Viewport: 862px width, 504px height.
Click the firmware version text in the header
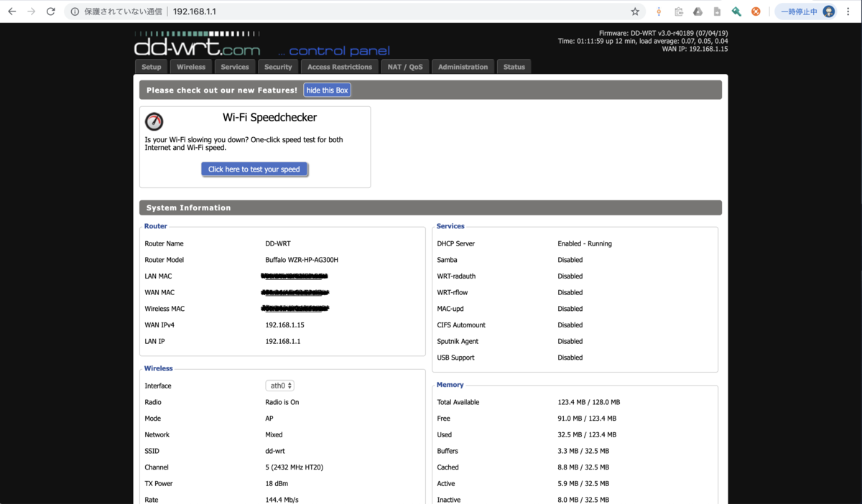pos(663,34)
